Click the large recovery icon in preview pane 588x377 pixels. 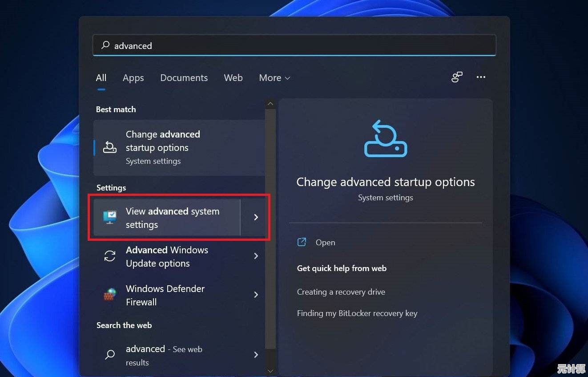coord(386,138)
